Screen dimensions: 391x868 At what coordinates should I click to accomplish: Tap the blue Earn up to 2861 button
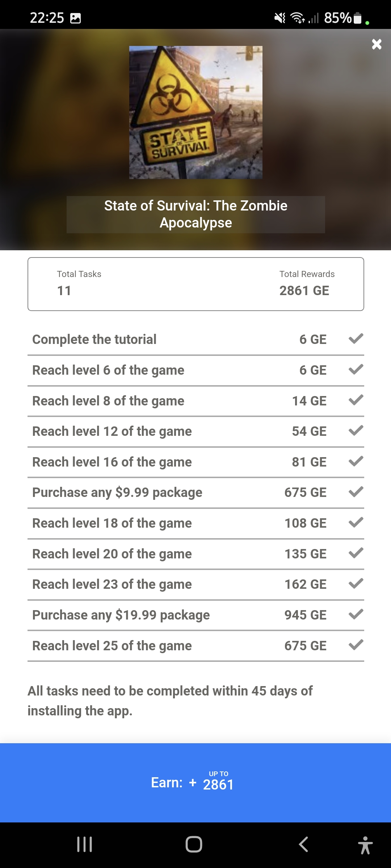[195, 783]
